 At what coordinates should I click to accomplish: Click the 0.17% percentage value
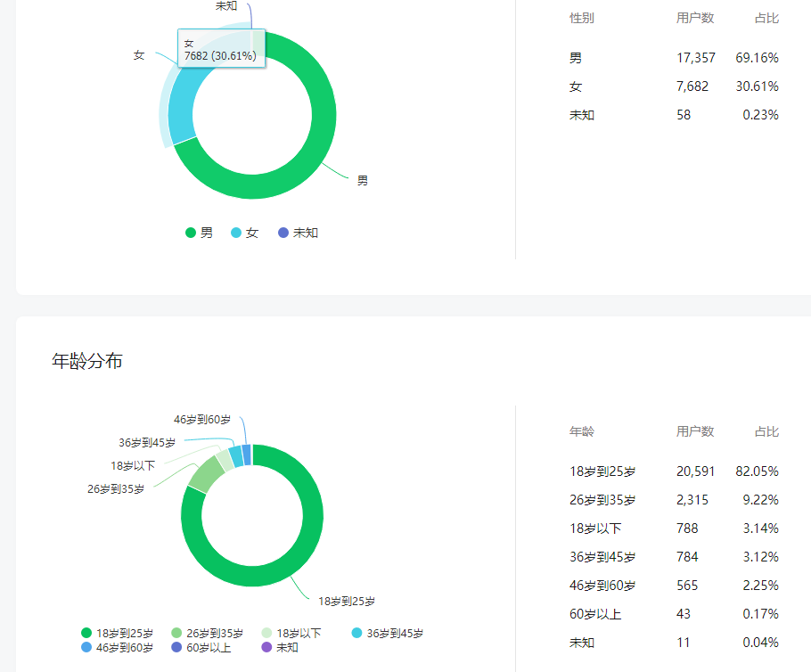[x=760, y=614]
